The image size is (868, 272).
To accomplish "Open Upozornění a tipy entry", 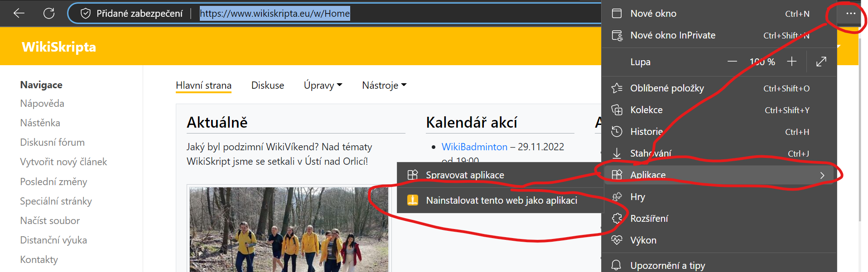I will (719, 265).
